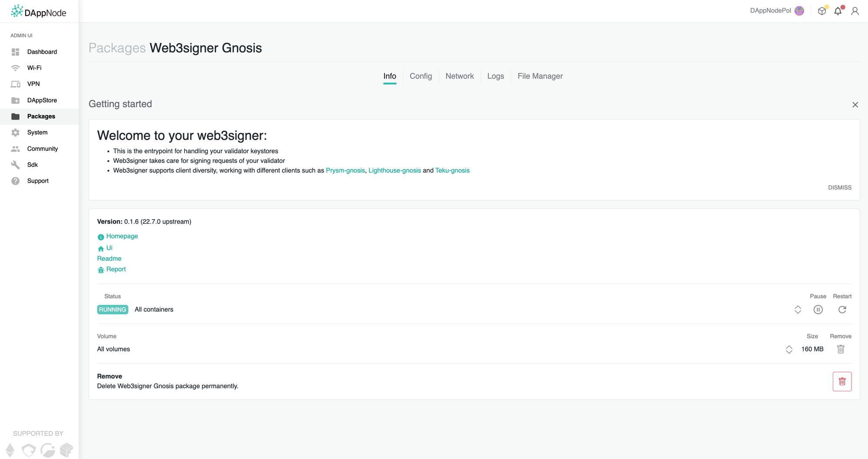This screenshot has height=459, width=868.
Task: Click the ECF cube supporter logo
Action: (x=66, y=450)
